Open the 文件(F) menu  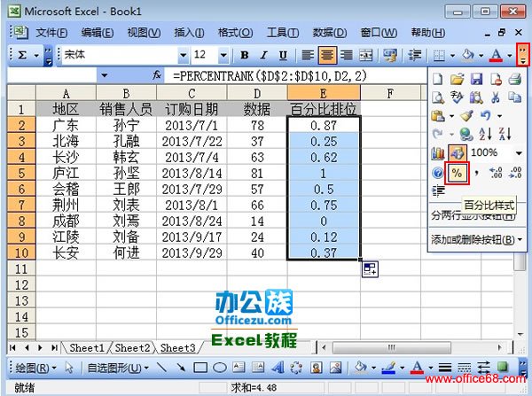click(51, 33)
